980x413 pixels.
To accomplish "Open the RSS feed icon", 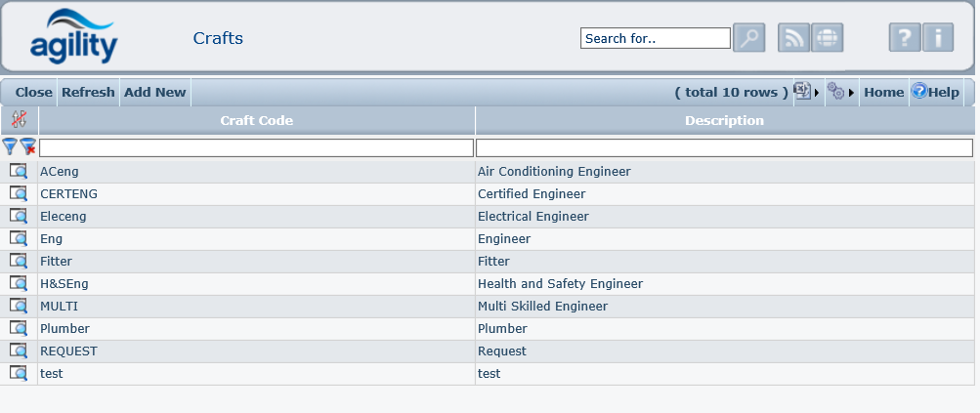I will pos(793,38).
